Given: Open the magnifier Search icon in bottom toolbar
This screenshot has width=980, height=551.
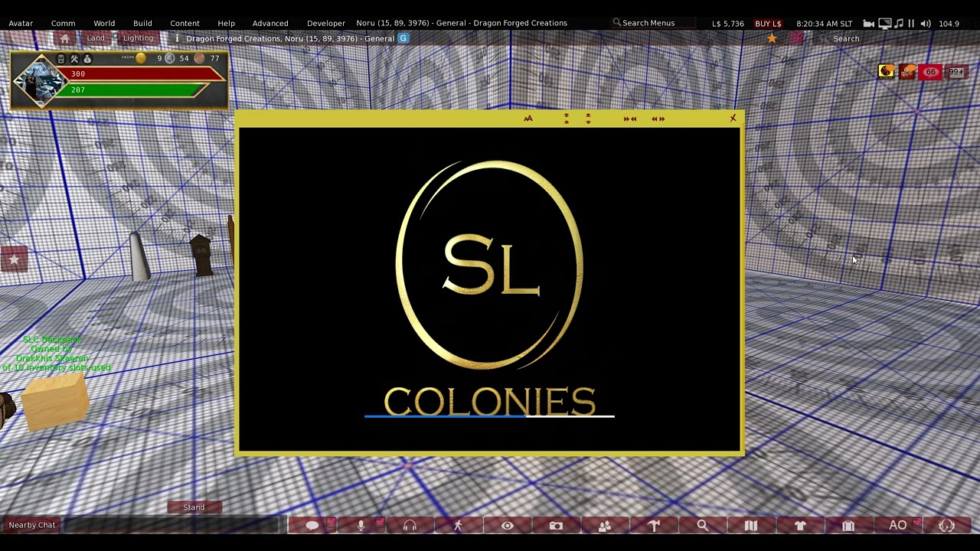Looking at the screenshot, I should coord(702,526).
